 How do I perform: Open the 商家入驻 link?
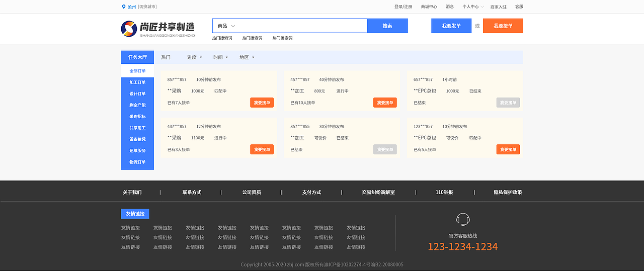[499, 7]
